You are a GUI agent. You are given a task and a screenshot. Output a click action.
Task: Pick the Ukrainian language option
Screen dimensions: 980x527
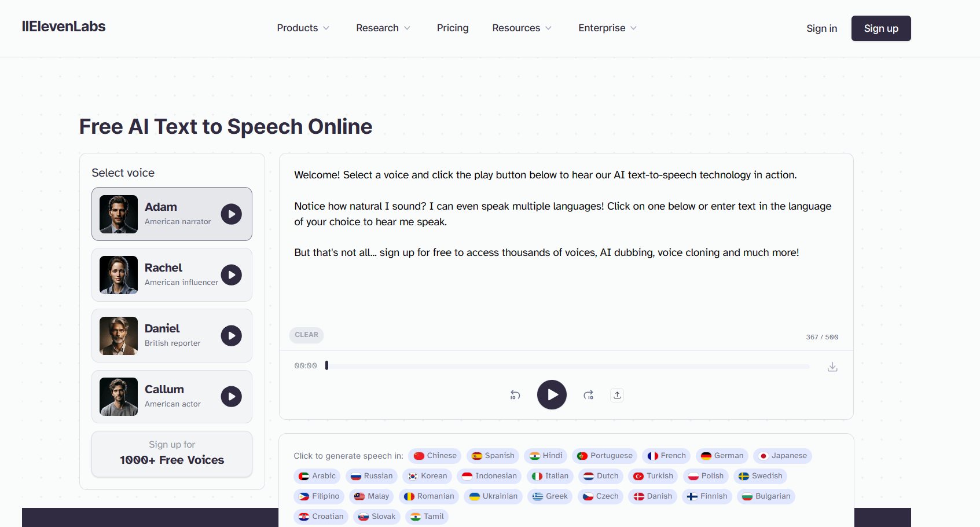pyautogui.click(x=493, y=496)
